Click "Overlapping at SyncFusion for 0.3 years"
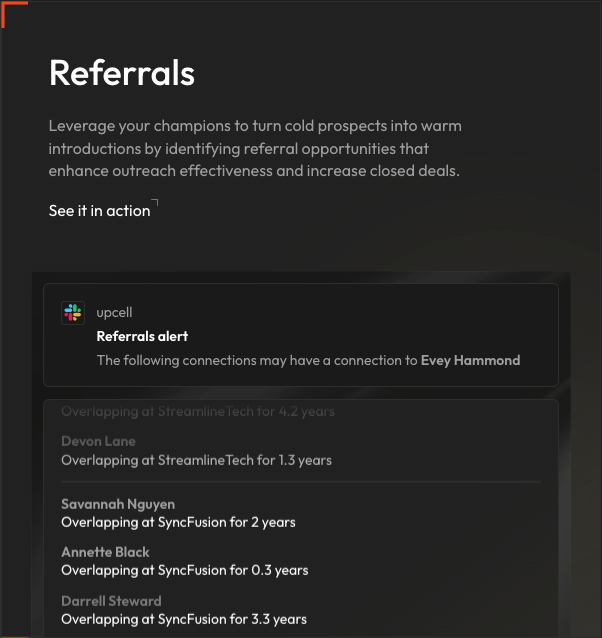Viewport: 602px width, 638px height. [184, 570]
